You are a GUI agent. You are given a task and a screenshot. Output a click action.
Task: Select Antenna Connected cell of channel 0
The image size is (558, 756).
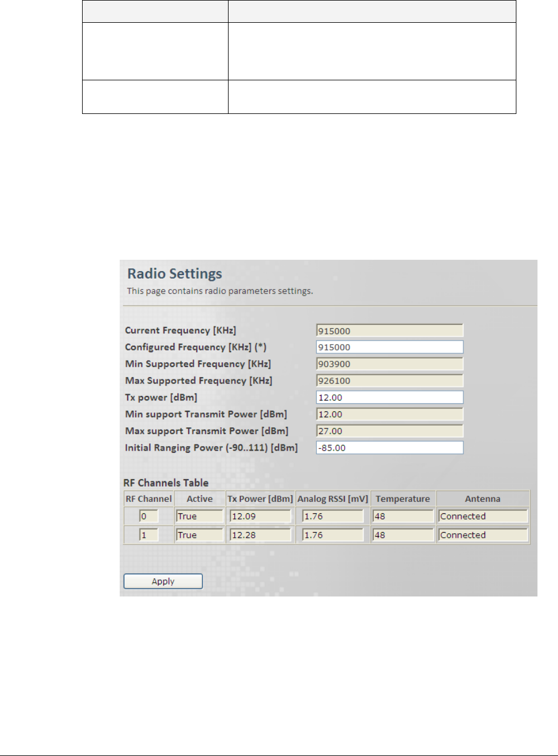pos(483,516)
